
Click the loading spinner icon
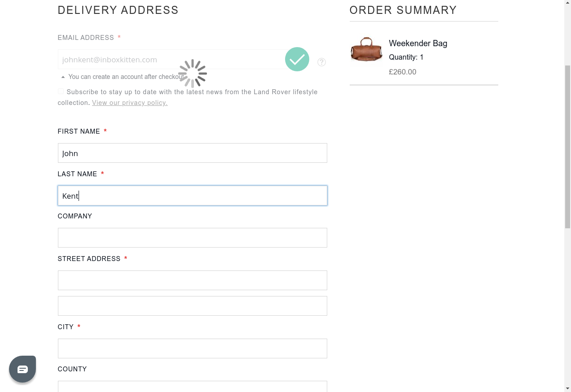(193, 74)
